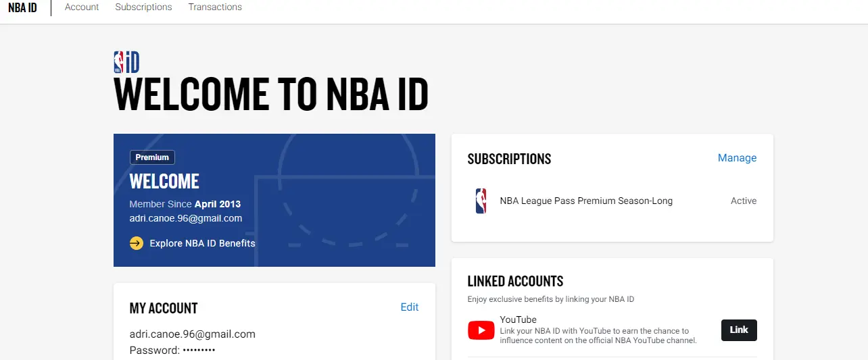This screenshot has width=868, height=360.
Task: Click the NBA ID header title
Action: point(22,7)
